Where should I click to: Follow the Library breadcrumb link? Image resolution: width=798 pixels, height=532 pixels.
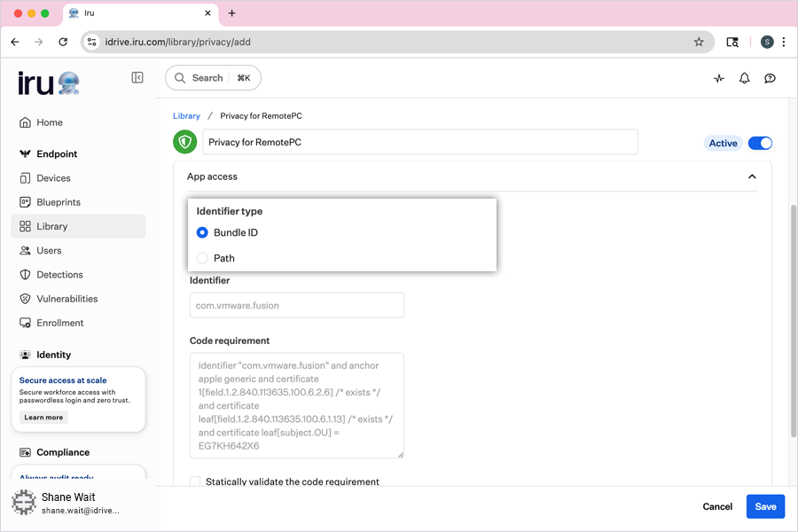(x=186, y=116)
